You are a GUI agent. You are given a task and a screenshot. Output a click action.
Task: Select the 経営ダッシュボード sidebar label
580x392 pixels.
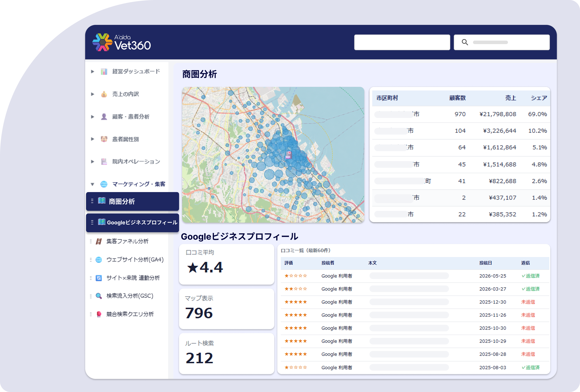click(136, 72)
